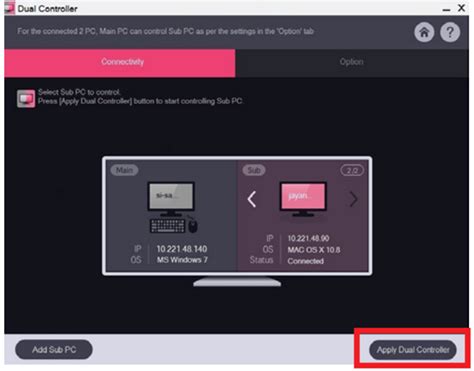Click the 2/2 Sub PC counter
Image resolution: width=474 pixels, height=371 pixels.
pos(352,170)
